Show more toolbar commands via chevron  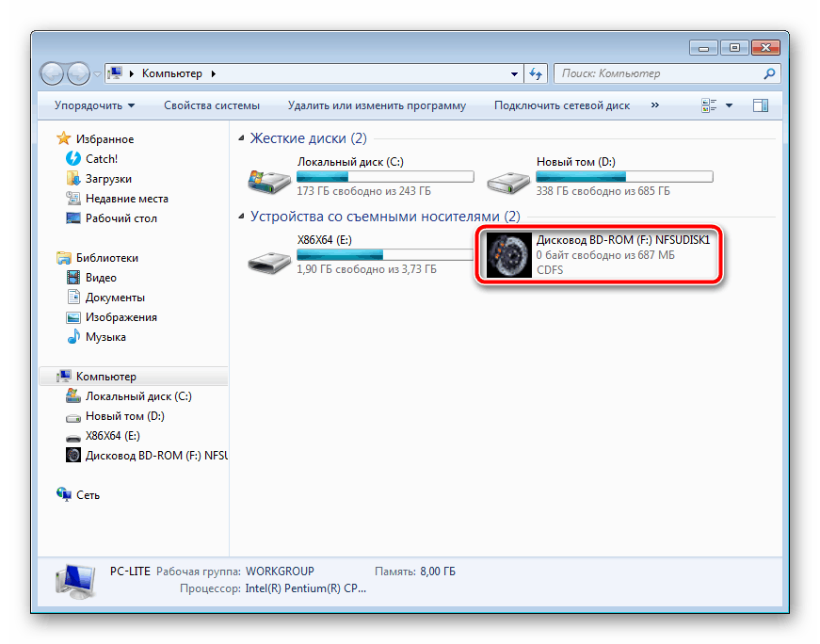pos(655,105)
